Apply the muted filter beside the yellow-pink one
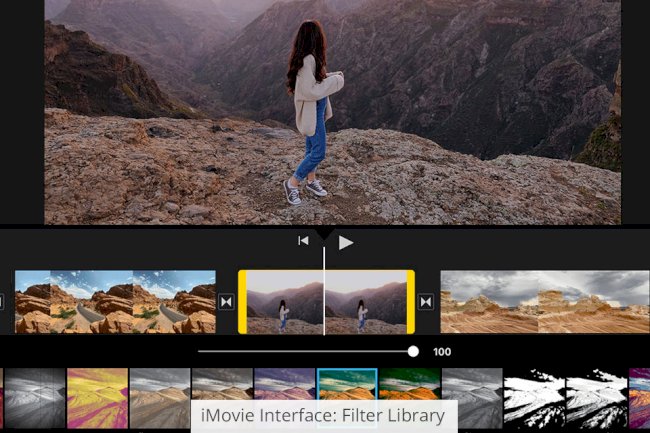The height and width of the screenshot is (433, 650). click(x=160, y=399)
